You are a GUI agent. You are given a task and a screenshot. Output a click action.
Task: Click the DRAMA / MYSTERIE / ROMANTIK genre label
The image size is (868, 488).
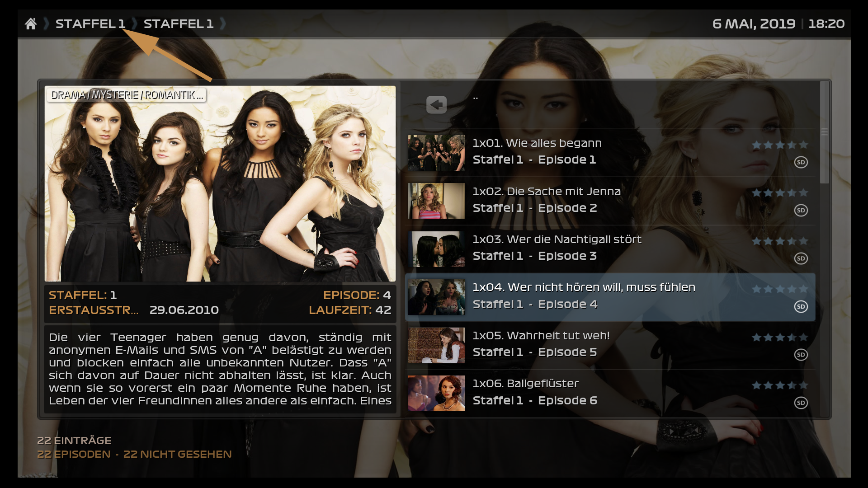(x=127, y=95)
